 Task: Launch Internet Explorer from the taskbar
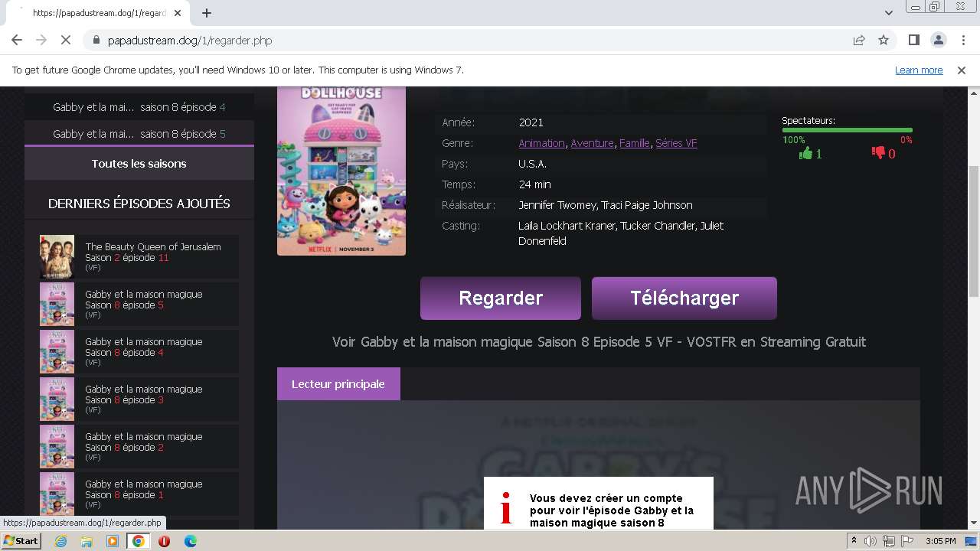[x=60, y=541]
